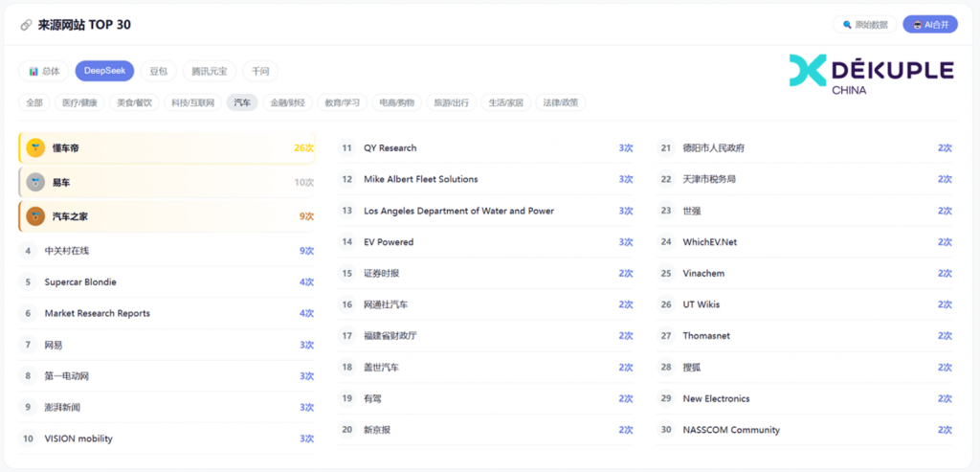Filter by 生活/家居 category
This screenshot has width=980, height=472.
506,102
